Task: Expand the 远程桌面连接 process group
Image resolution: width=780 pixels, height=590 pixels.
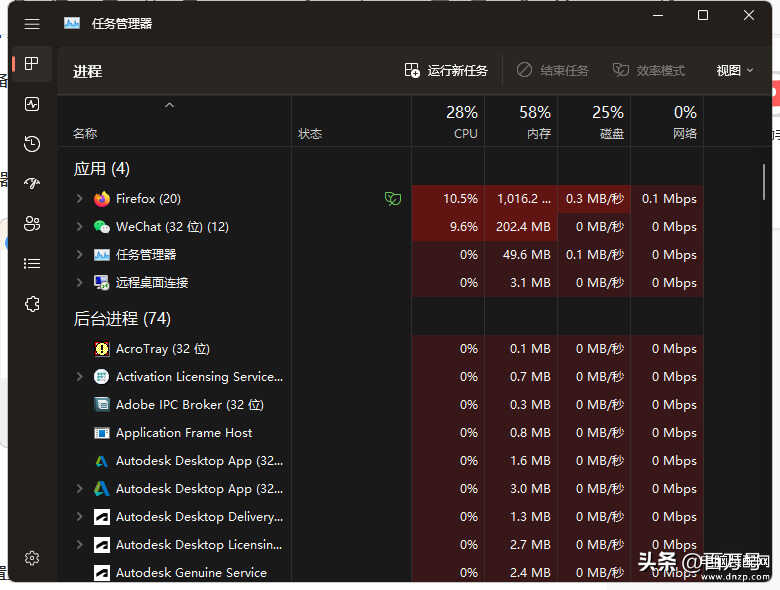Action: 79,283
